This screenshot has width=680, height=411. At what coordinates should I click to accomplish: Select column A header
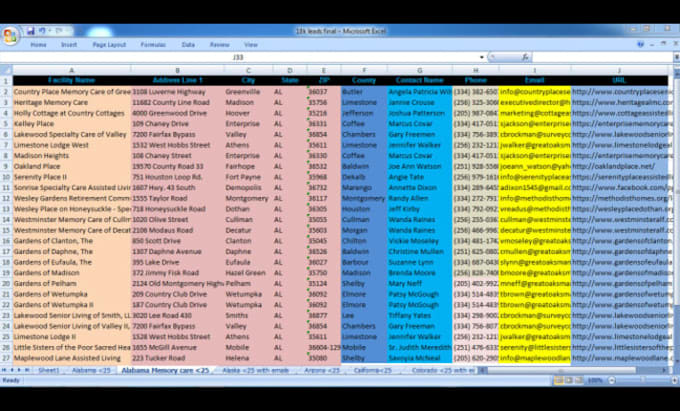point(72,70)
